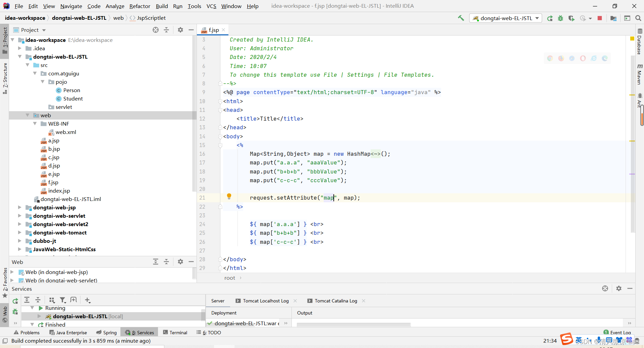Open the Navigate menu
The width and height of the screenshot is (644, 348).
(x=71, y=6)
